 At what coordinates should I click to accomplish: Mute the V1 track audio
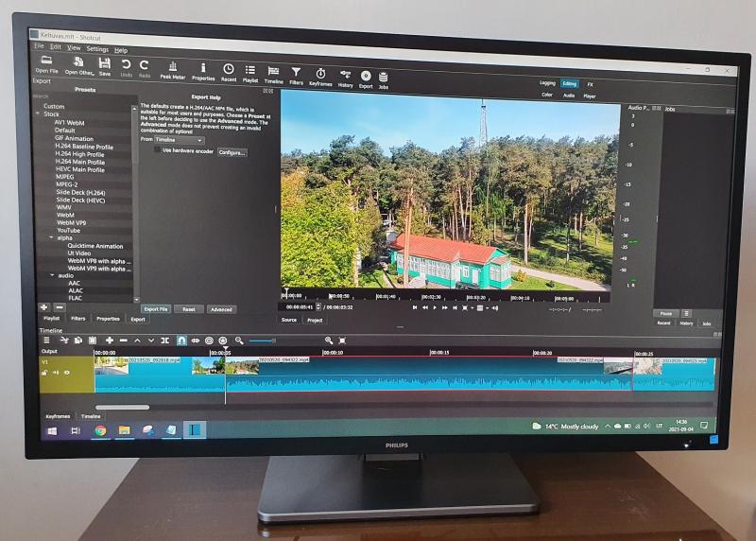coord(56,373)
